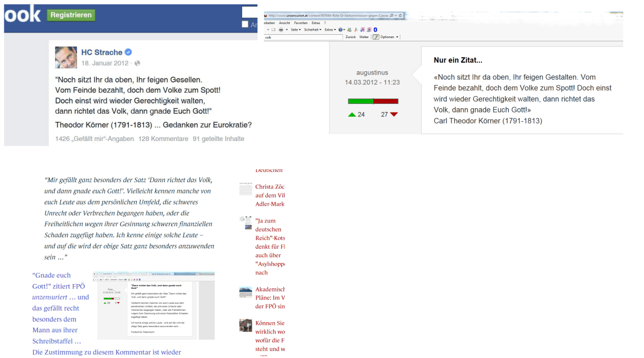Open the Favoriten menu
Viewport: 644px width, 358px height.
pos(301,23)
